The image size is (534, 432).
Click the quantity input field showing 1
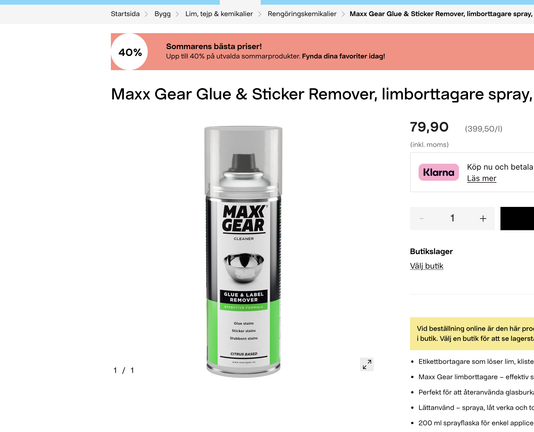[452, 218]
